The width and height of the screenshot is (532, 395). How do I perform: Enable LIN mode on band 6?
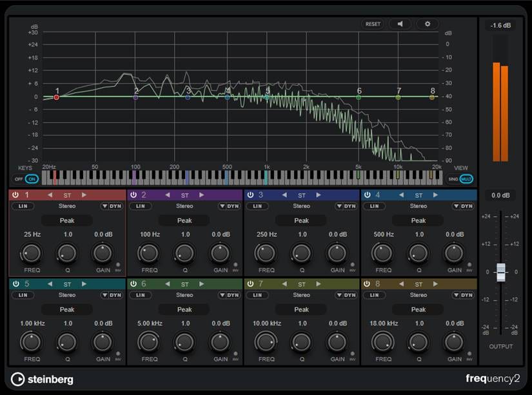pyautogui.click(x=140, y=295)
